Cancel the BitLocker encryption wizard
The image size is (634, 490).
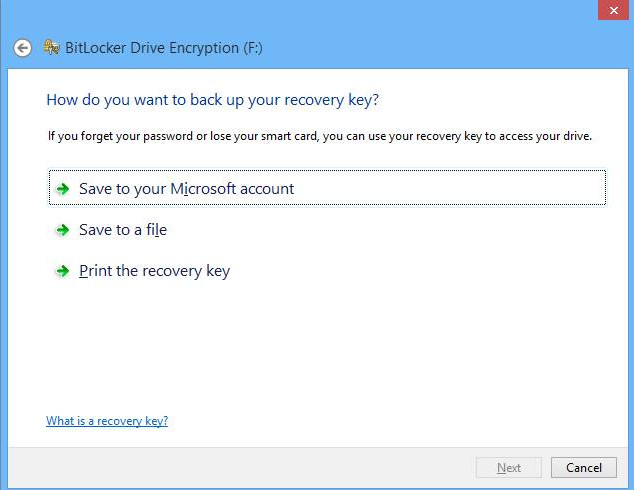(x=584, y=468)
